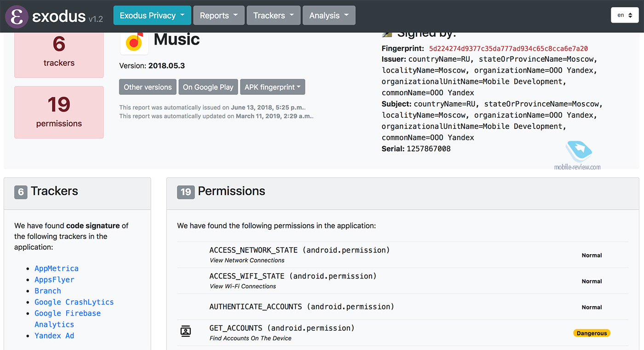
Task: Click the June 13, 2018 issued date
Action: (x=268, y=107)
